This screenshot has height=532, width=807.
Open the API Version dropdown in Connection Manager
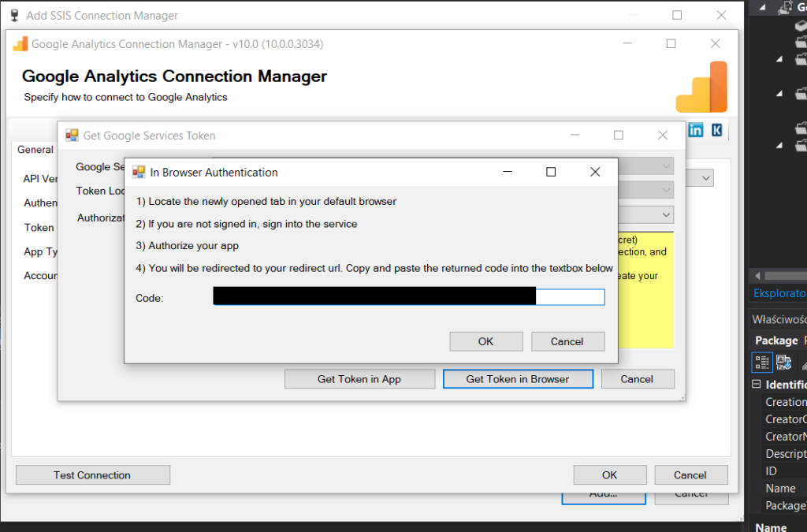pos(706,179)
